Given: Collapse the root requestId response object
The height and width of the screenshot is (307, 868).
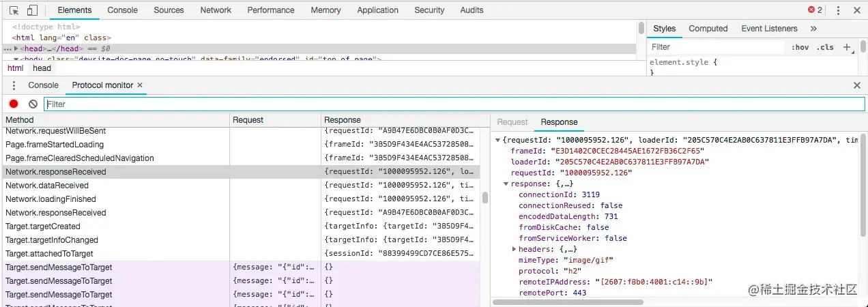Looking at the screenshot, I should 497,140.
